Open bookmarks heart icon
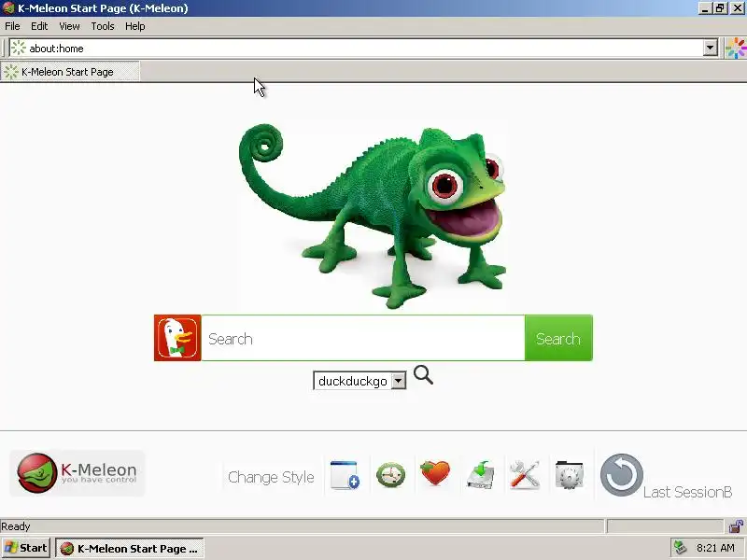 pyautogui.click(x=435, y=473)
